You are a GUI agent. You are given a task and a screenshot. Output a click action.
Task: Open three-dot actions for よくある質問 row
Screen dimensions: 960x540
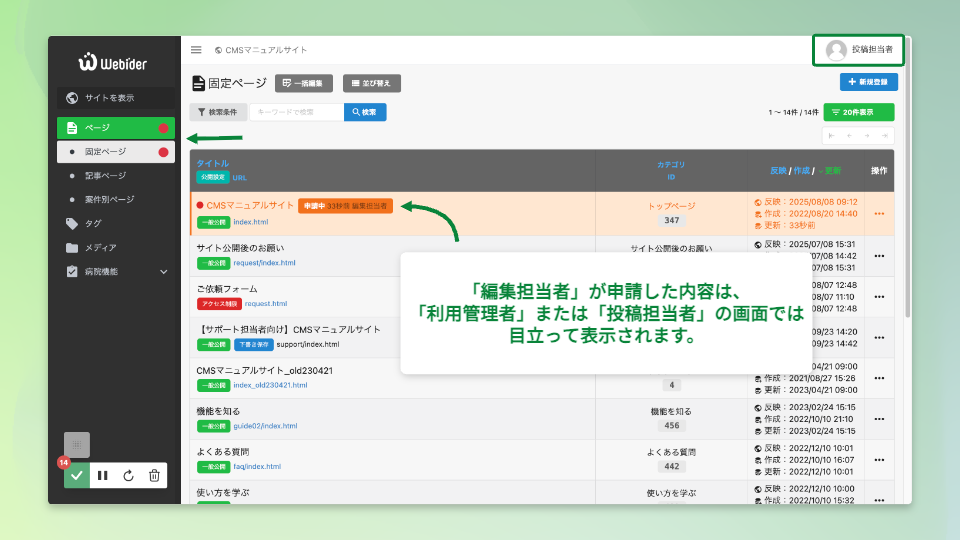click(x=879, y=459)
